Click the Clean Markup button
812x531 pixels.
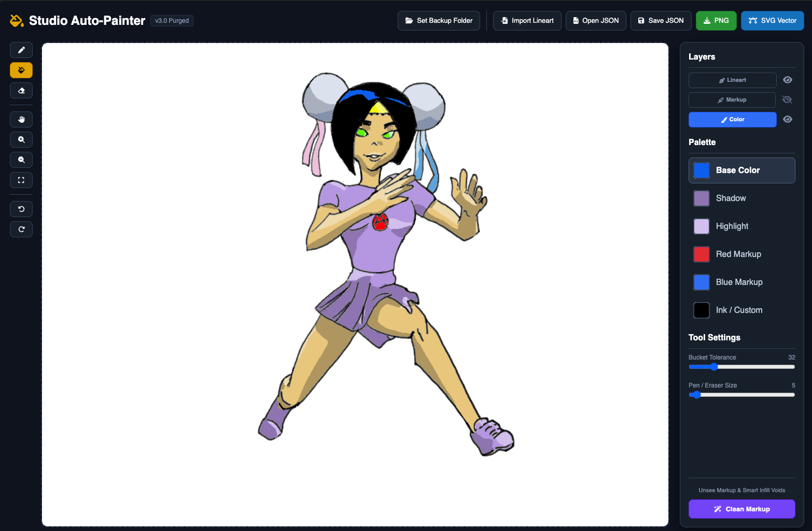(x=742, y=509)
